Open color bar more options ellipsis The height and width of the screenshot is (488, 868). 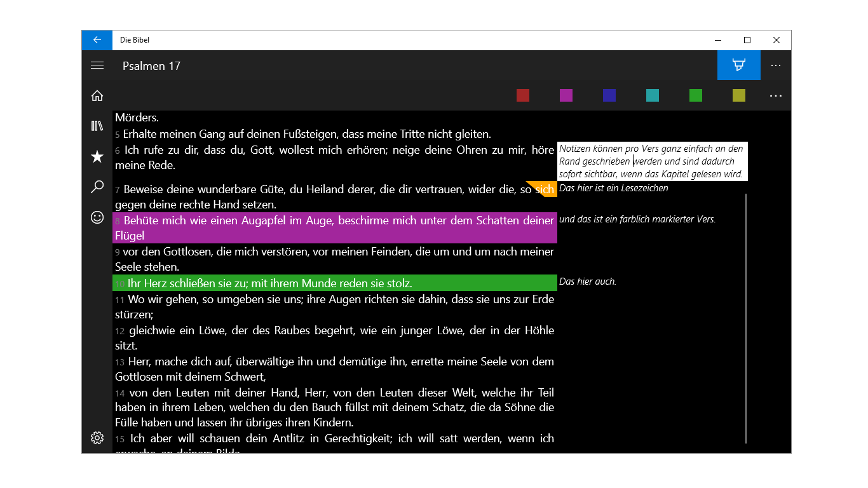[776, 95]
